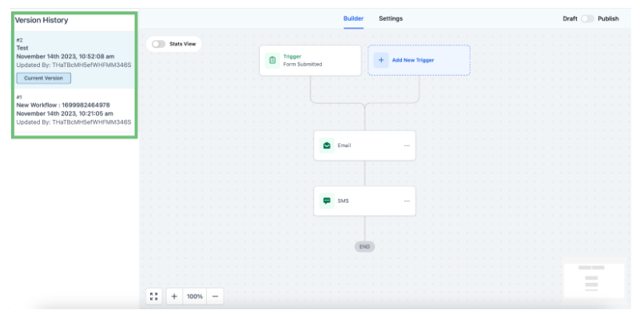Click the Version History heading

point(42,20)
